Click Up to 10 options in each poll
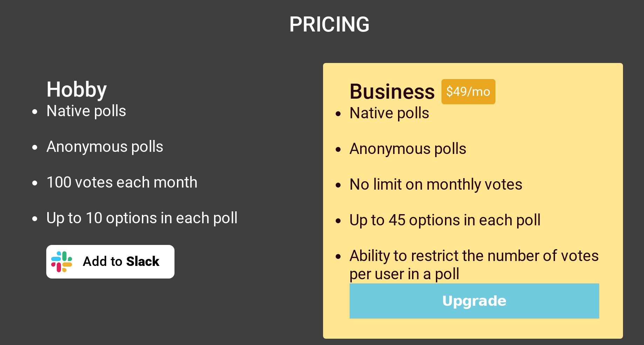The width and height of the screenshot is (644, 345). click(x=142, y=218)
